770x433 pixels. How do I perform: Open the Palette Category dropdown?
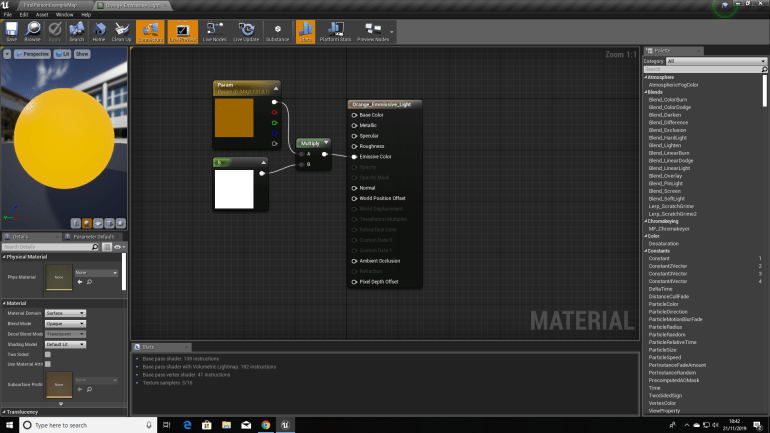716,61
